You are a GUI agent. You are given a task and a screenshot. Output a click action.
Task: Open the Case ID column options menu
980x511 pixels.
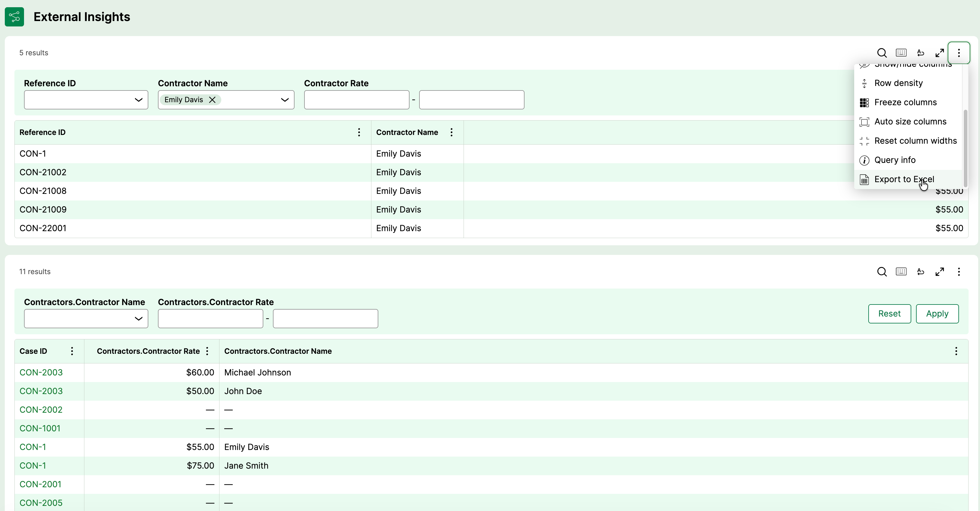point(72,351)
